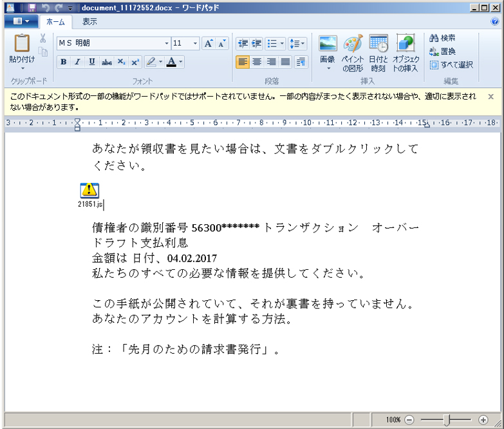Viewport: 504px width, 429px height.
Task: Click the Paste clipboard icon
Action: (x=22, y=43)
